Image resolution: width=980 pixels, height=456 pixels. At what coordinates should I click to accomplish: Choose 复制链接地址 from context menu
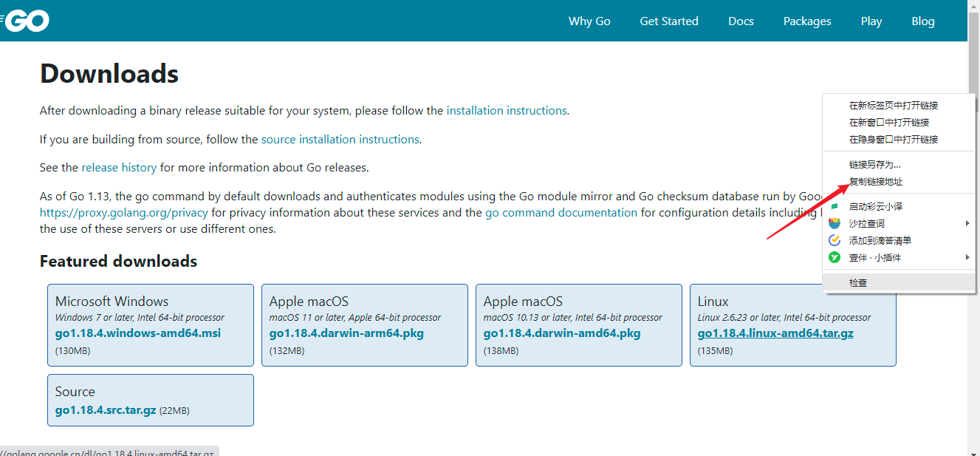tap(876, 182)
